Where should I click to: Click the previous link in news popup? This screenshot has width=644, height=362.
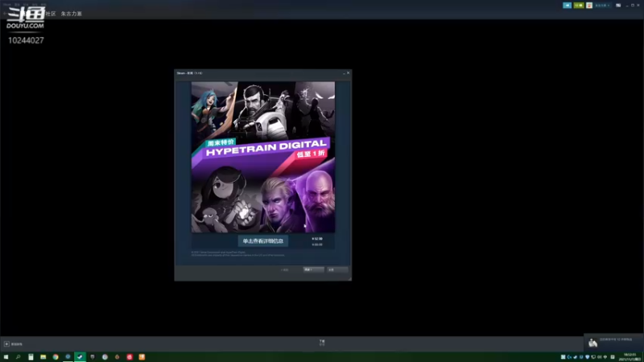point(285,269)
